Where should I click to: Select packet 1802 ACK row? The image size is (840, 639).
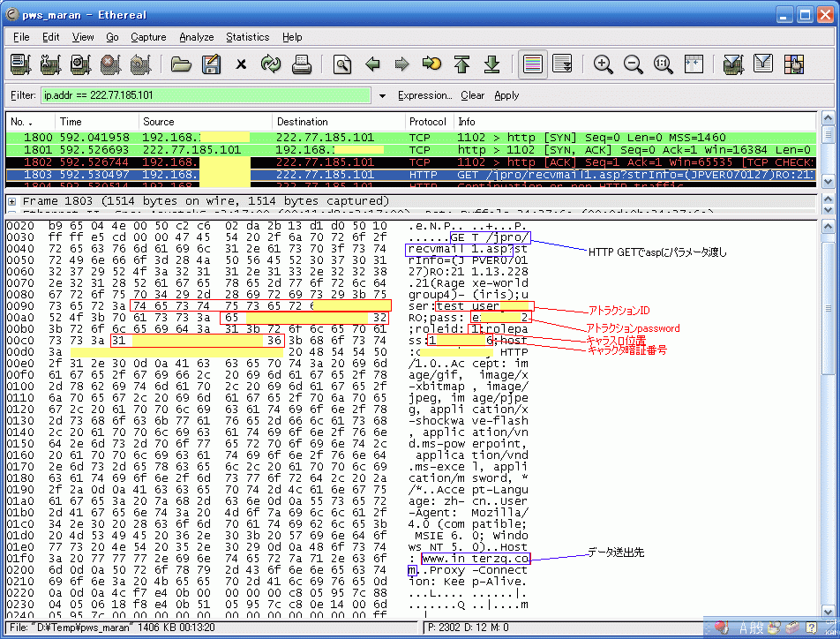[x=411, y=162]
